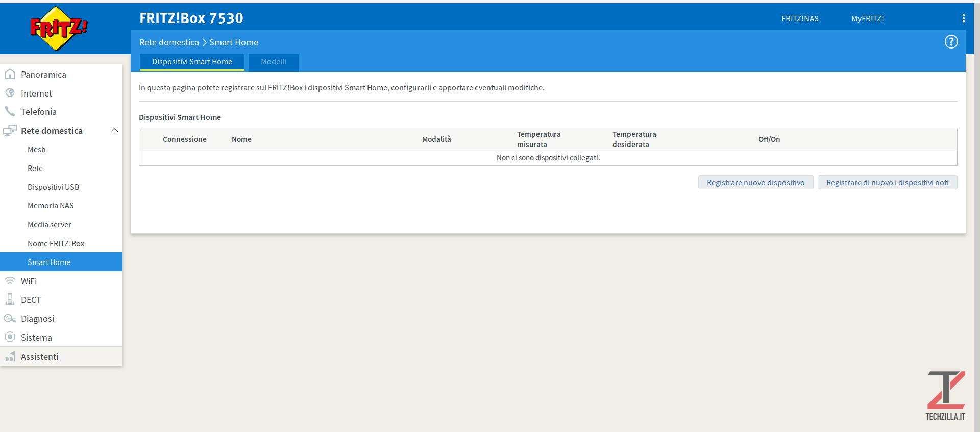Click the Telefonia phone icon

click(x=10, y=111)
